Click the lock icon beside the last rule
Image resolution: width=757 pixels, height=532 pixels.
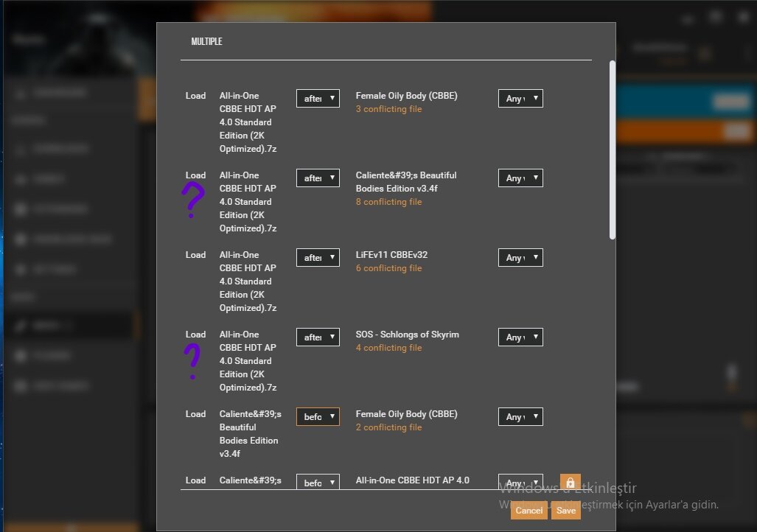click(x=570, y=483)
